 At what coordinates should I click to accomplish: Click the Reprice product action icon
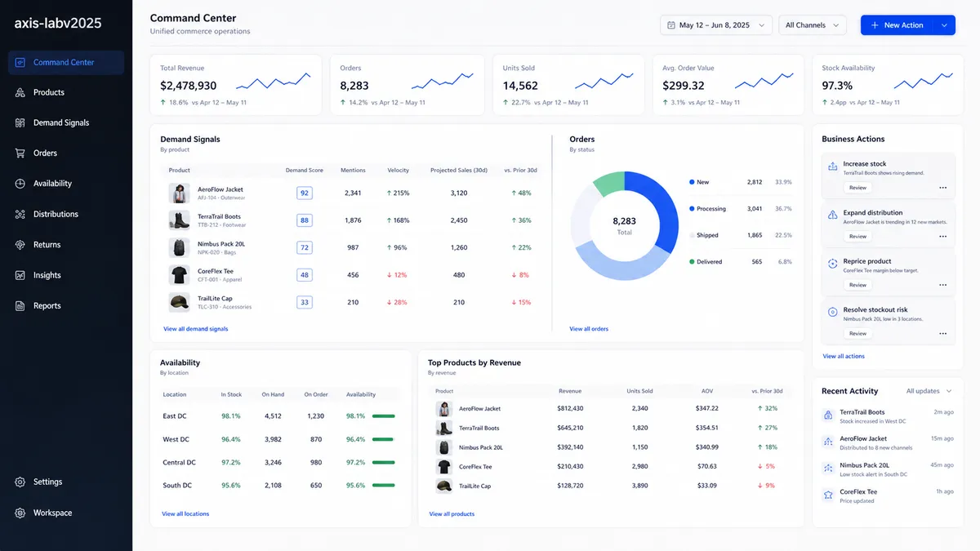(832, 263)
